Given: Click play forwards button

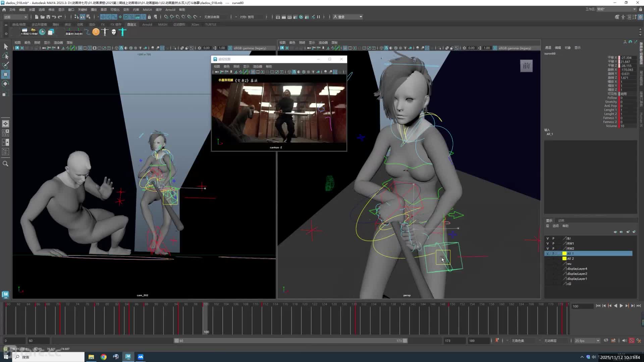Looking at the screenshot, I should [x=621, y=306].
